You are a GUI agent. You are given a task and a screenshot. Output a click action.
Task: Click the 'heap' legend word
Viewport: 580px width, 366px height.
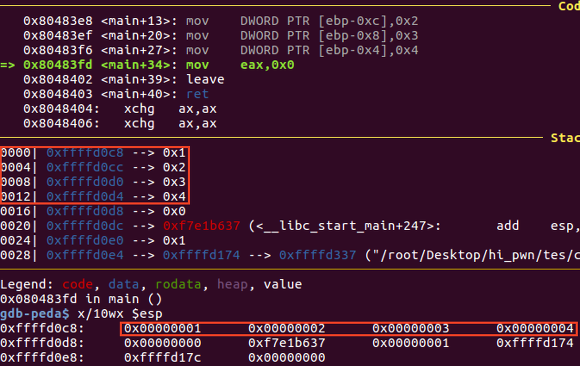pyautogui.click(x=232, y=284)
